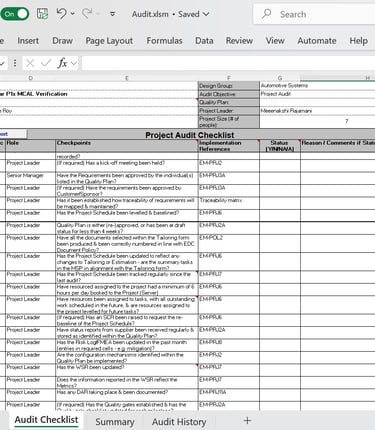Select the Data ribbon tab
The height and width of the screenshot is (430, 375).
(204, 41)
